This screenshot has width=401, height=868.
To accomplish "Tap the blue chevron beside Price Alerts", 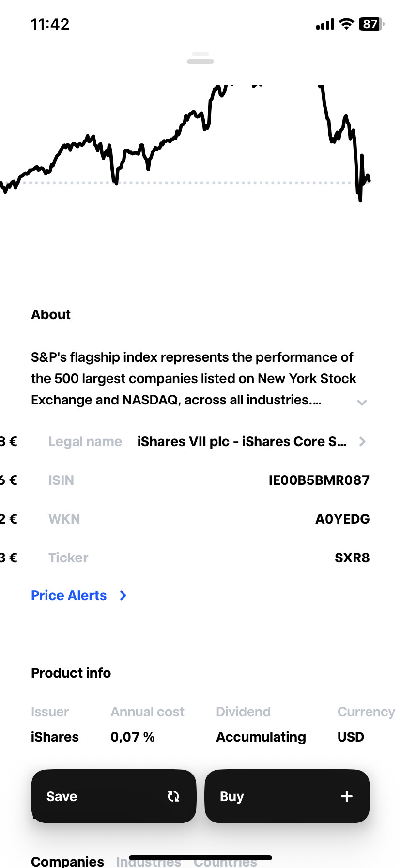I will pos(123,596).
